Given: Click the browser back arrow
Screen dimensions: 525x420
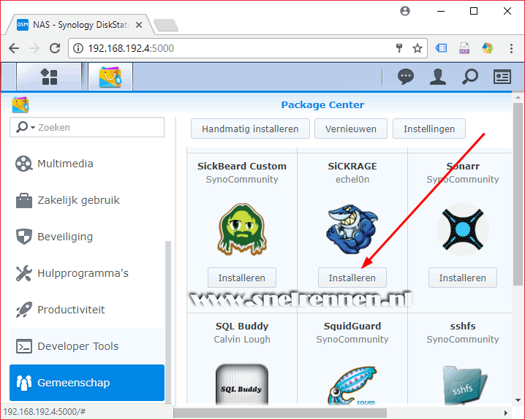Looking at the screenshot, I should click(14, 48).
